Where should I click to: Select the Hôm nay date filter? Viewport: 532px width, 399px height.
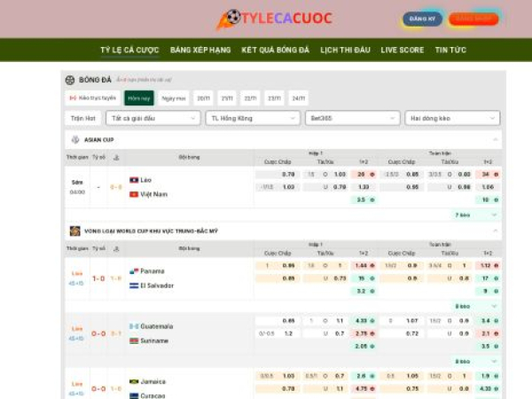point(137,98)
